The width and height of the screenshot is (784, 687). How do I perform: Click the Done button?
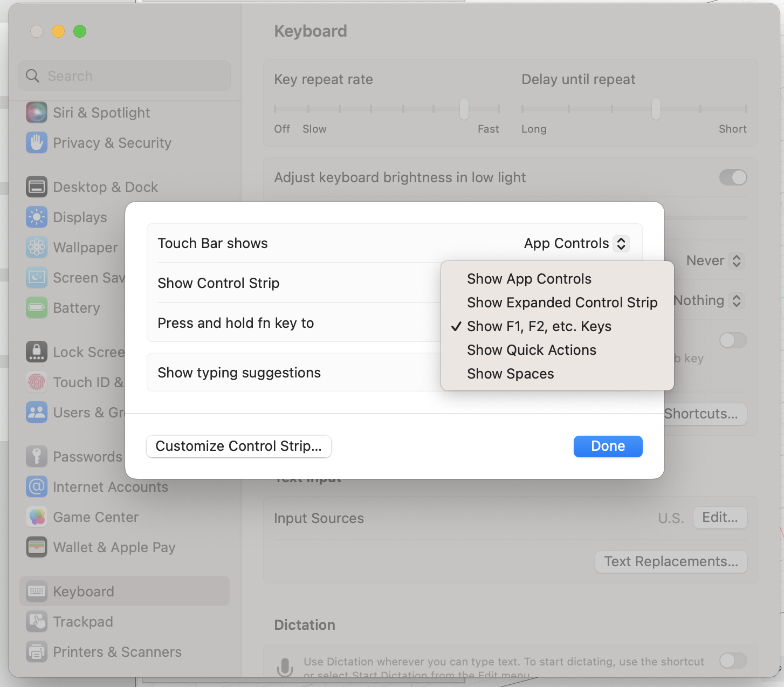(x=608, y=446)
